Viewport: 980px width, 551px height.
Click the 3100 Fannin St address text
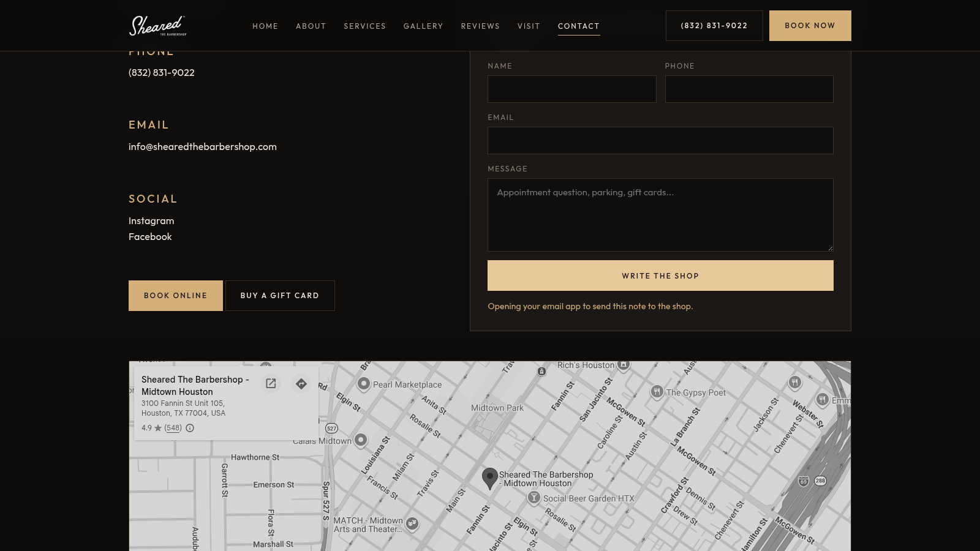184,408
